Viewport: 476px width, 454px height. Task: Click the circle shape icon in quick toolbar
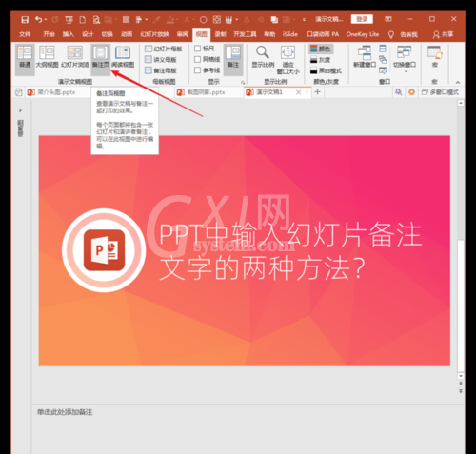[x=204, y=20]
